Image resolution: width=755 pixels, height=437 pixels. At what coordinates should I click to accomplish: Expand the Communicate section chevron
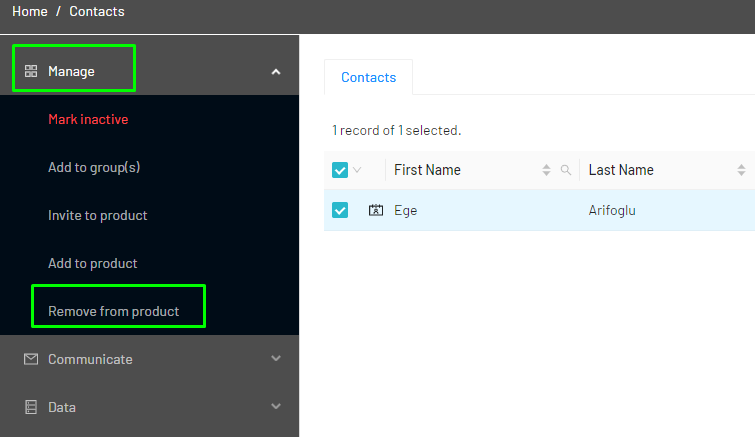pos(276,359)
